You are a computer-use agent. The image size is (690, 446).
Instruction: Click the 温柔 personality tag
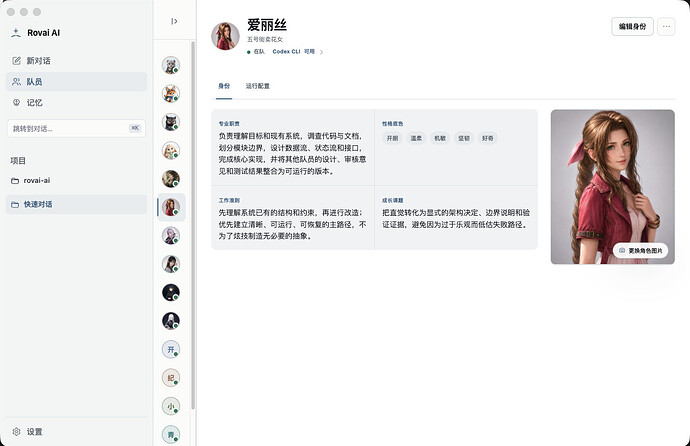[416, 138]
